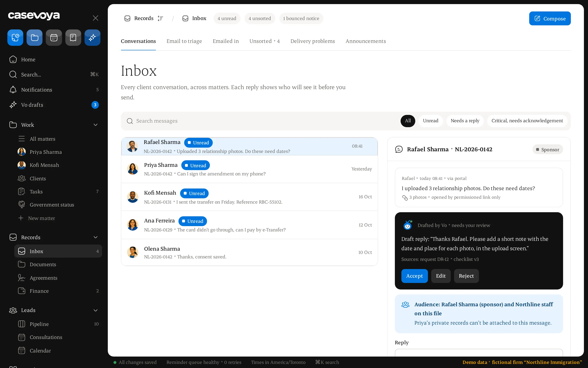
Task: Open Kofi Mensah conversation row
Action: tap(249, 197)
